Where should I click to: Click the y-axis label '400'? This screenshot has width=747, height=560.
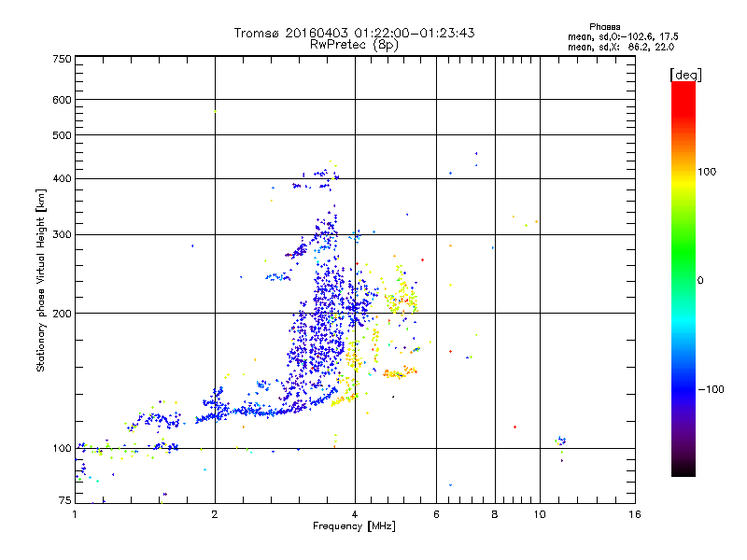point(62,178)
